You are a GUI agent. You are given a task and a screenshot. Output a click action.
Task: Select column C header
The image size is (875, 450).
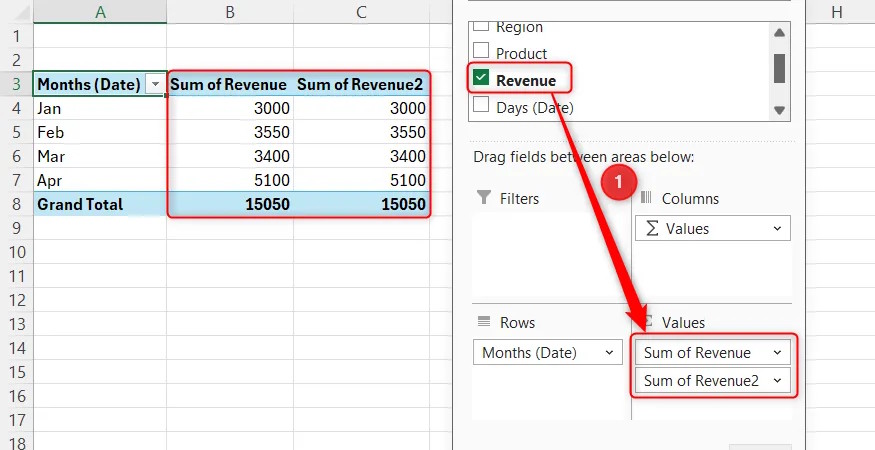(x=361, y=12)
